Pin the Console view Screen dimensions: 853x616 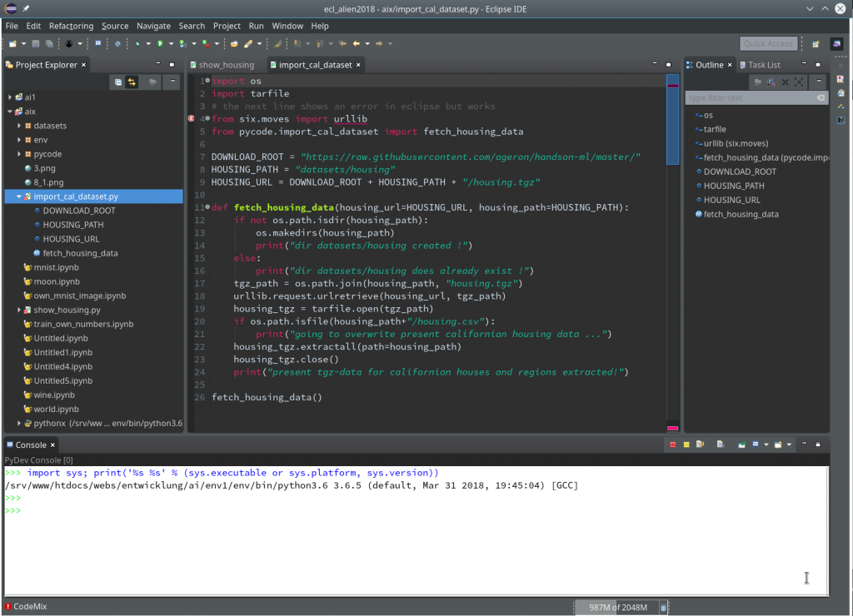point(741,445)
